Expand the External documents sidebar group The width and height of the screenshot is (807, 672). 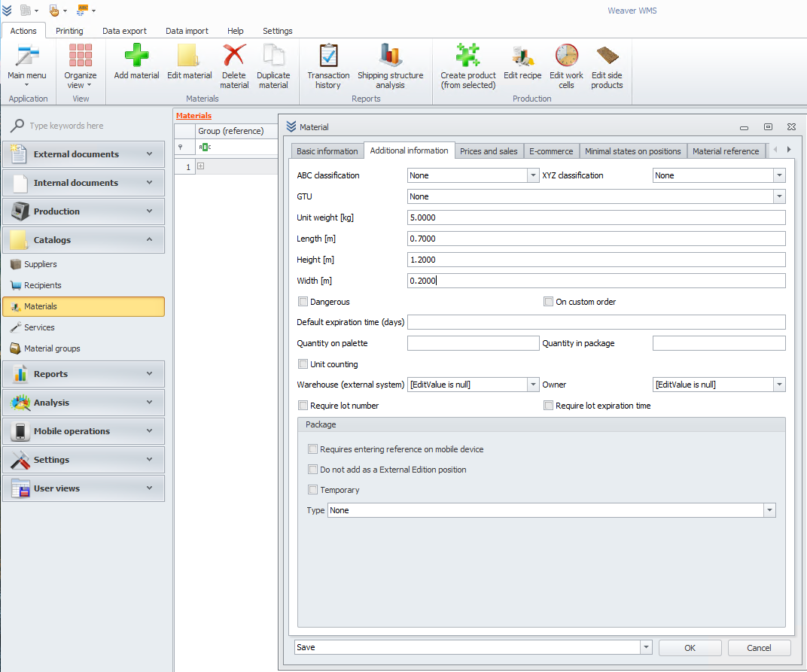coord(84,154)
